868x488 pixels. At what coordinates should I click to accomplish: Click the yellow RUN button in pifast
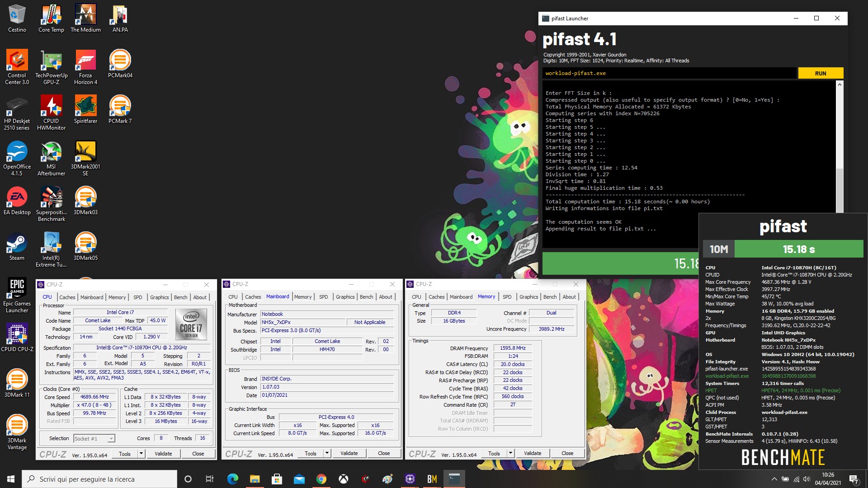821,73
